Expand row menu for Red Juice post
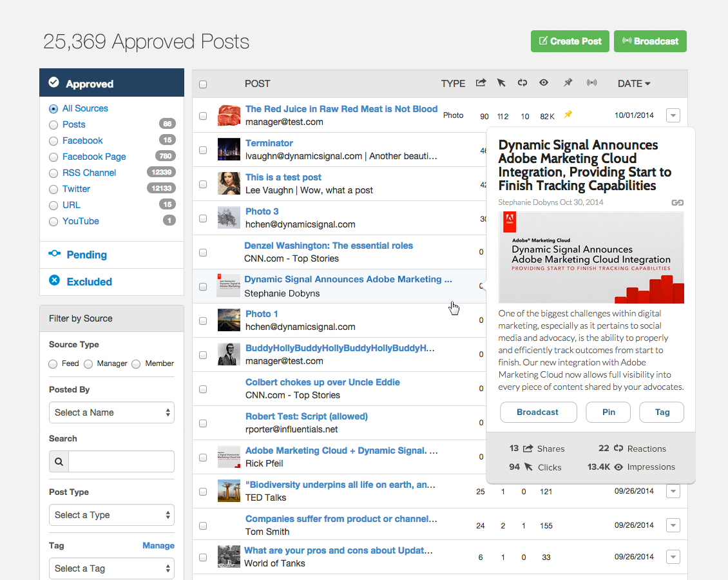The image size is (728, 580). click(673, 116)
